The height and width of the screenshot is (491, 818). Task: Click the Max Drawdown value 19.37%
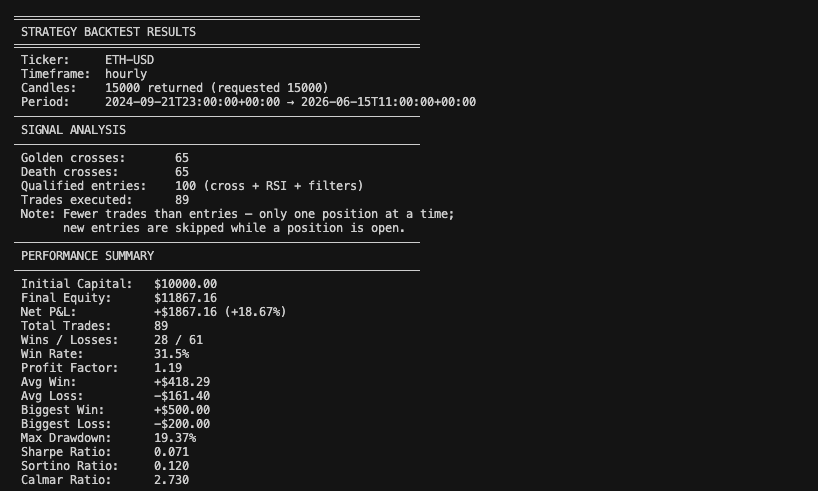click(x=175, y=438)
